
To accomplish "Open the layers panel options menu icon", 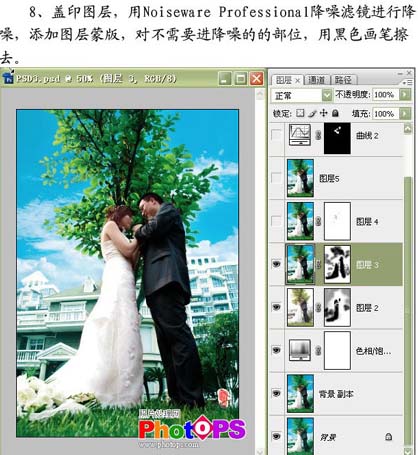I will (407, 81).
